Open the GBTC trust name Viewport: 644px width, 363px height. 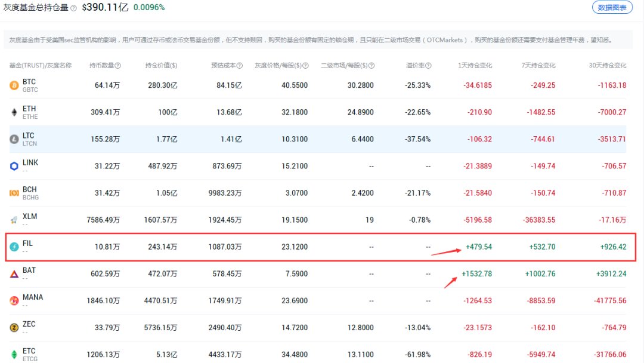(x=30, y=90)
